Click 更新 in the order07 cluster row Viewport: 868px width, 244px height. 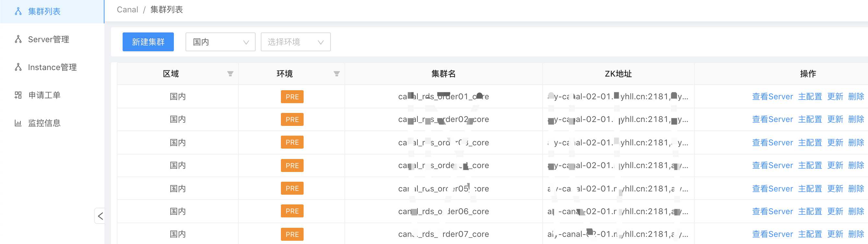point(835,234)
